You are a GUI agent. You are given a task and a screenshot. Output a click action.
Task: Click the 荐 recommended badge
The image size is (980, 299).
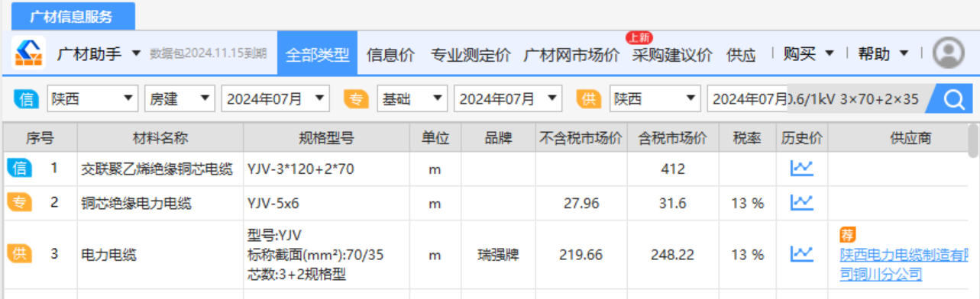(x=847, y=234)
